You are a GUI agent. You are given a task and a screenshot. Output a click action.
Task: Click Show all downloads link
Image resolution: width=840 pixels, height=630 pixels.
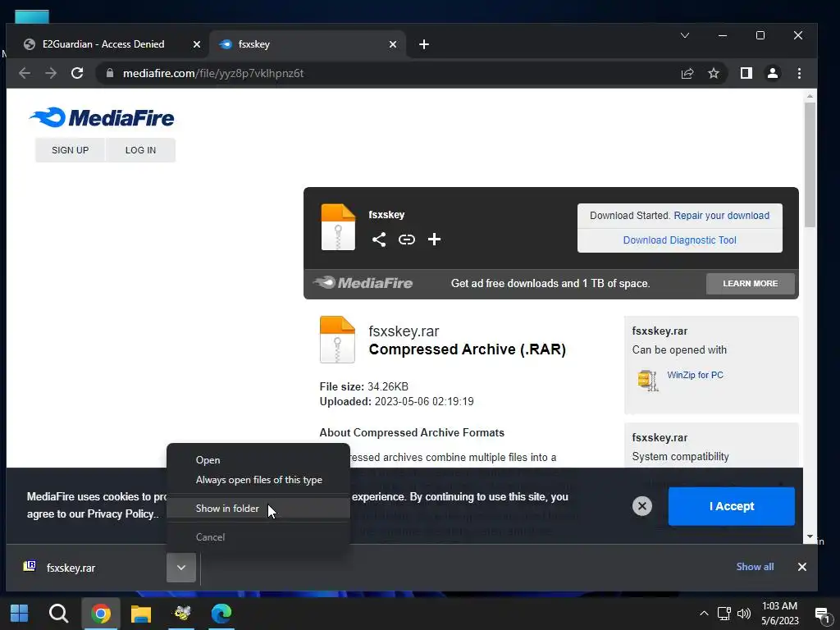coord(755,567)
